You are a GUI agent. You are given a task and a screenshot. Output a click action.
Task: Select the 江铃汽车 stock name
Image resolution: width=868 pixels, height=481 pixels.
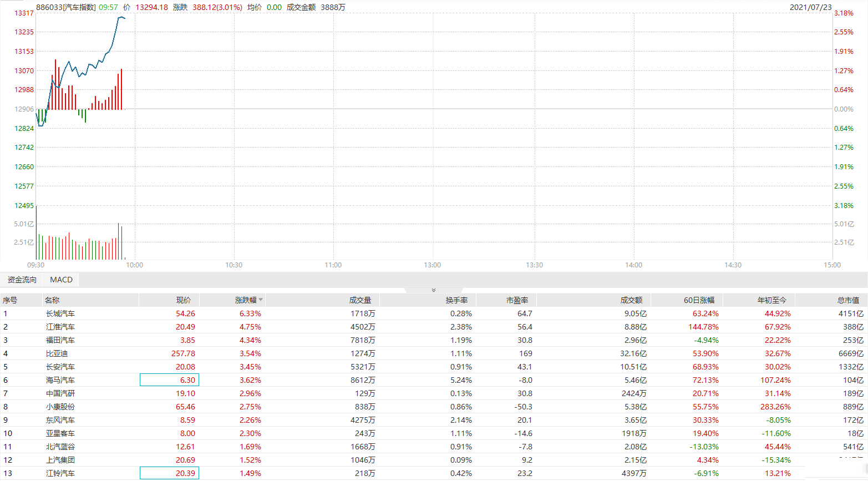coord(60,473)
